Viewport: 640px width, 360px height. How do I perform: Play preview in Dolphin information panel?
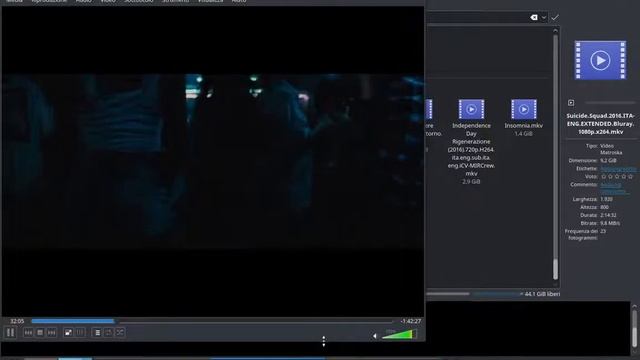571,103
